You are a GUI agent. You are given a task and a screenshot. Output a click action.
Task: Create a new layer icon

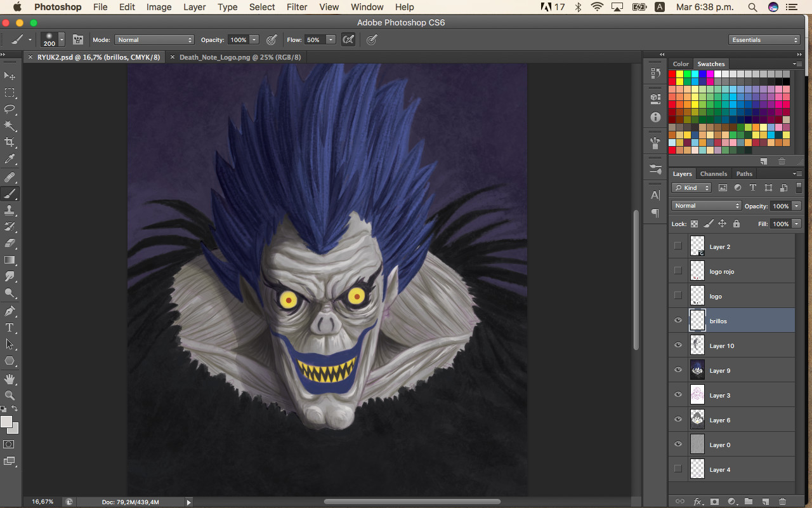pos(765,501)
